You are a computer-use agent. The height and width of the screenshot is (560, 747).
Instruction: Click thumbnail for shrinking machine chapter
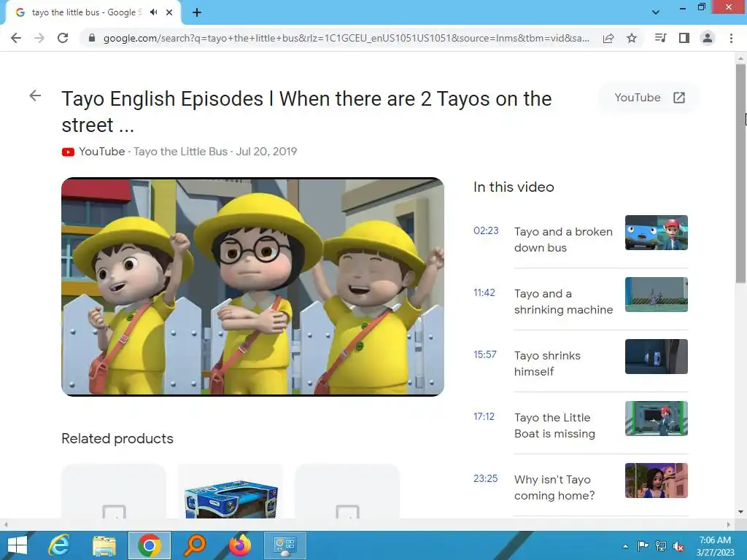657,295
